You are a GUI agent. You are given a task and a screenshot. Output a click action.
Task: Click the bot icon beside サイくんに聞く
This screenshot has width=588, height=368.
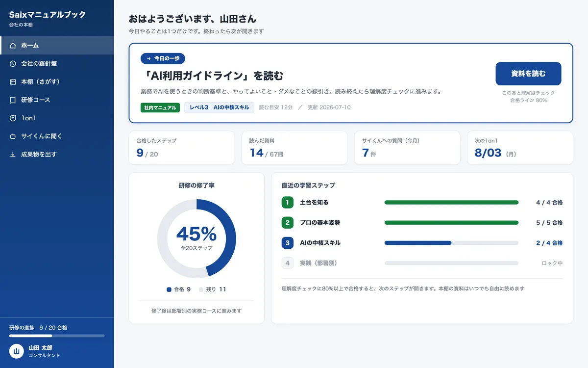(x=13, y=136)
